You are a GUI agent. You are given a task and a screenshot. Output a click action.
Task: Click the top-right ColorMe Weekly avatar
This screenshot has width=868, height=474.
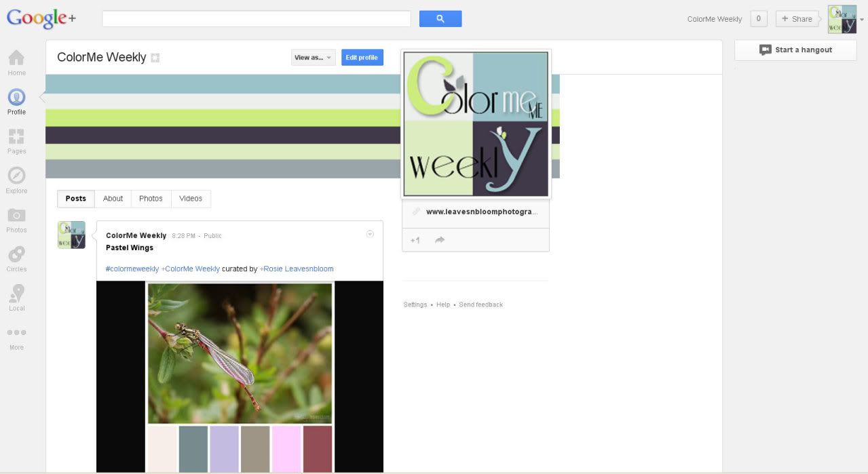click(842, 19)
